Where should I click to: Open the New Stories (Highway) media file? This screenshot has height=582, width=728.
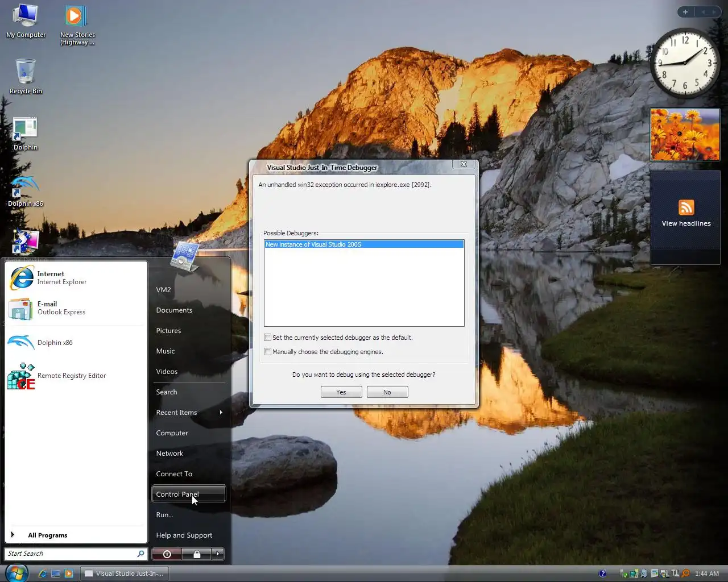point(77,26)
